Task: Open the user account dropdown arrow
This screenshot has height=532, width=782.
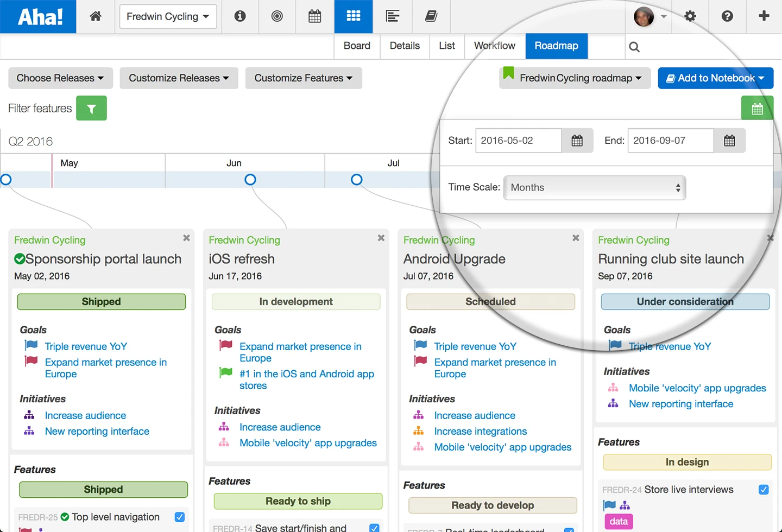Action: point(664,17)
